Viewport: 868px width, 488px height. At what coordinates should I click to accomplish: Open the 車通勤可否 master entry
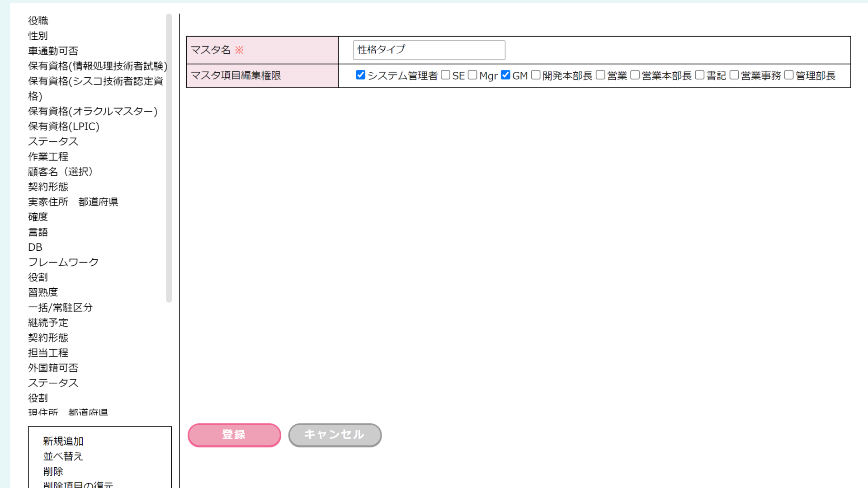(x=53, y=51)
